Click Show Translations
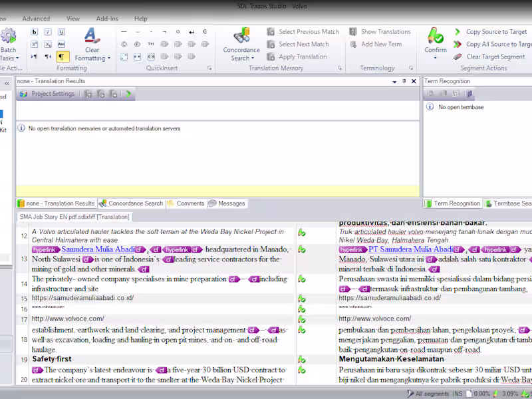532x399 pixels. (380, 32)
